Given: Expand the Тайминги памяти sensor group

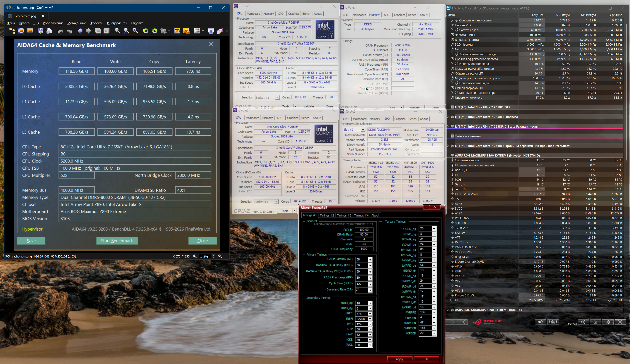Looking at the screenshot, I should (x=448, y=136).
